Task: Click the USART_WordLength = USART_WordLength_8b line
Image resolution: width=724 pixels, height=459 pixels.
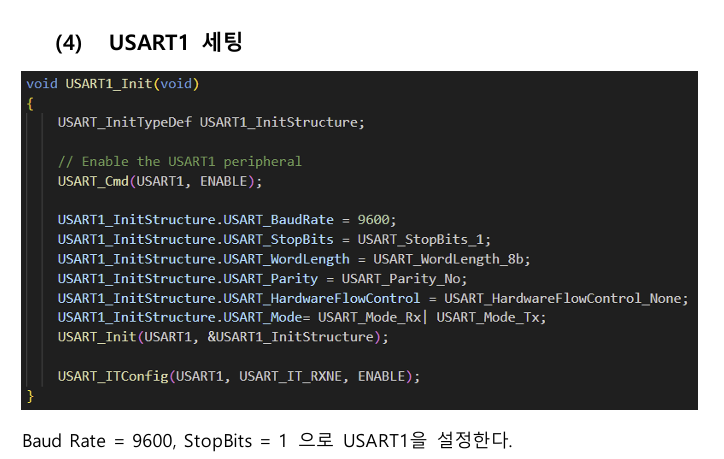Action: (294, 259)
